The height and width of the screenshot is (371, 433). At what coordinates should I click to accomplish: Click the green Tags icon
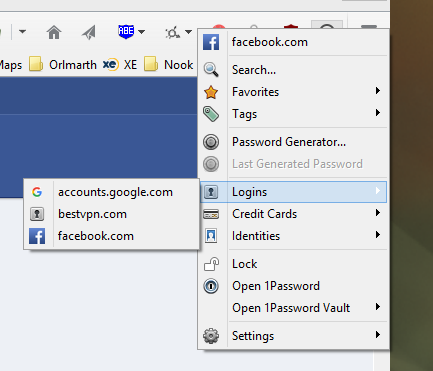(211, 114)
